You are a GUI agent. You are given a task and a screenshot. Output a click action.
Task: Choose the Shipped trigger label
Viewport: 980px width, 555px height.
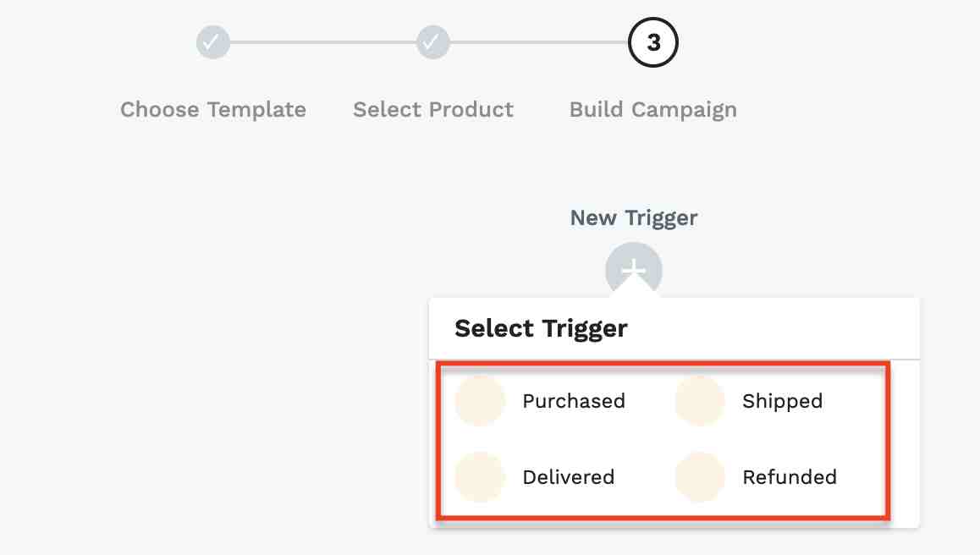[x=783, y=401]
